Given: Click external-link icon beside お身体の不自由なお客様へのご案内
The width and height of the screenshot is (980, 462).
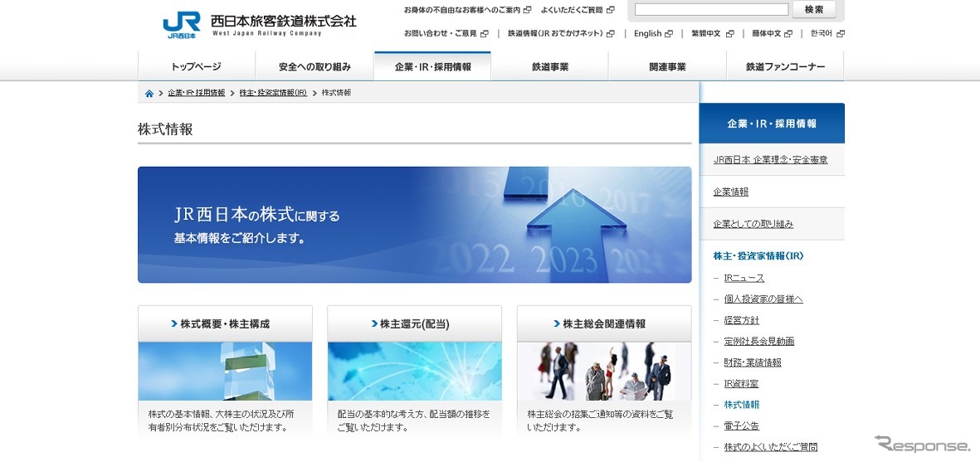Looking at the screenshot, I should [528, 10].
